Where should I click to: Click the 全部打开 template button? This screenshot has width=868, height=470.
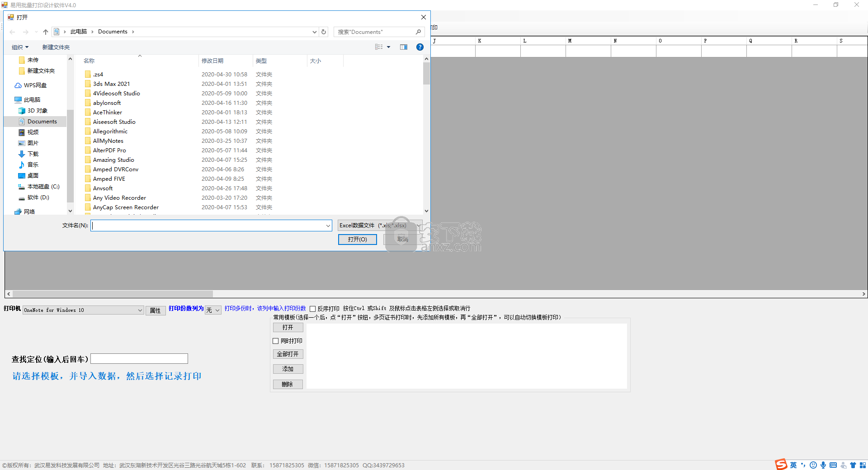click(288, 354)
